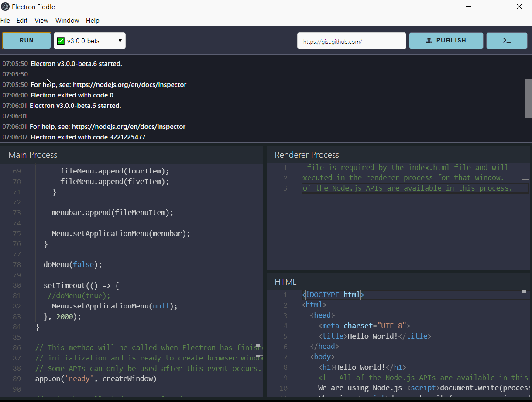Click code line 'Menu.setApplicationMenu(menubar);'
Image resolution: width=532 pixels, height=402 pixels.
121,233
